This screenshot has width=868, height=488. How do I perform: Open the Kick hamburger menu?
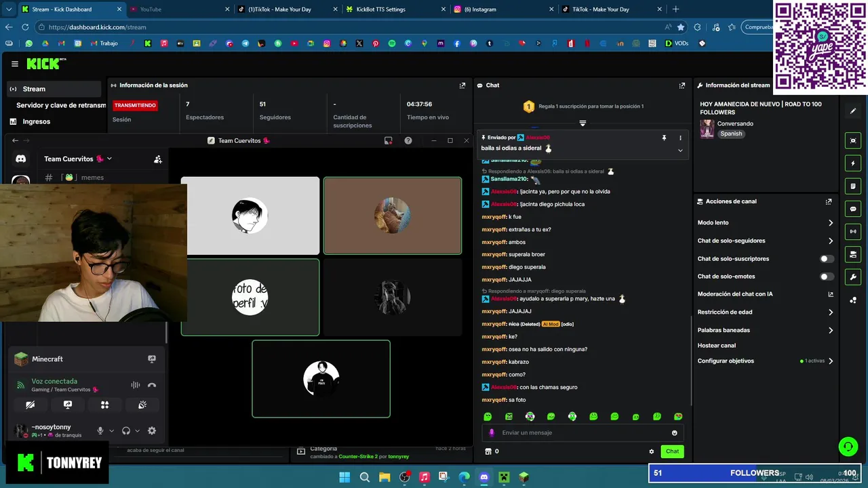[15, 64]
